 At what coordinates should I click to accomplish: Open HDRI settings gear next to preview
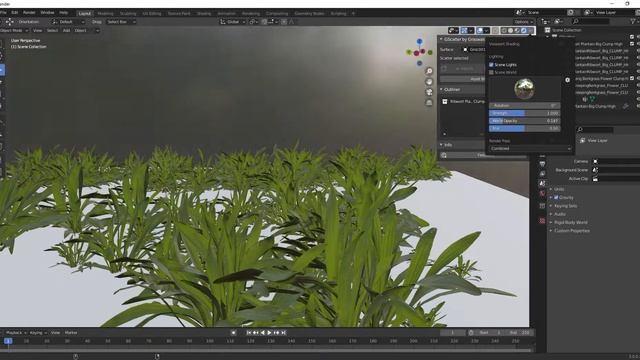567,80
